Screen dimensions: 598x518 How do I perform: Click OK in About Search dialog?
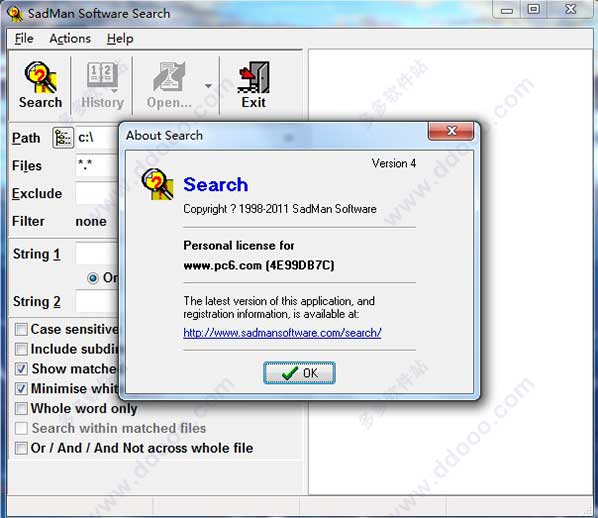point(299,373)
